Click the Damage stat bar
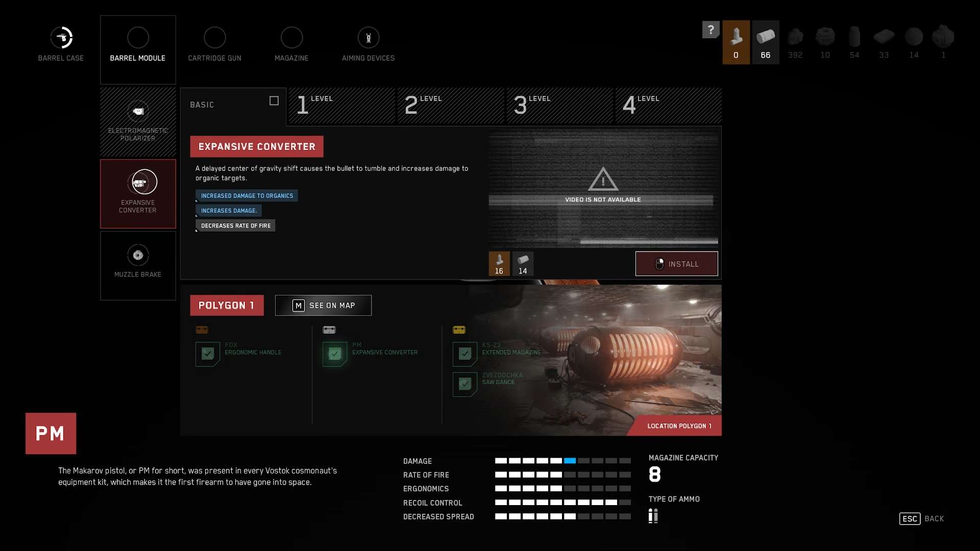Screen dimensions: 980x551 563,461
